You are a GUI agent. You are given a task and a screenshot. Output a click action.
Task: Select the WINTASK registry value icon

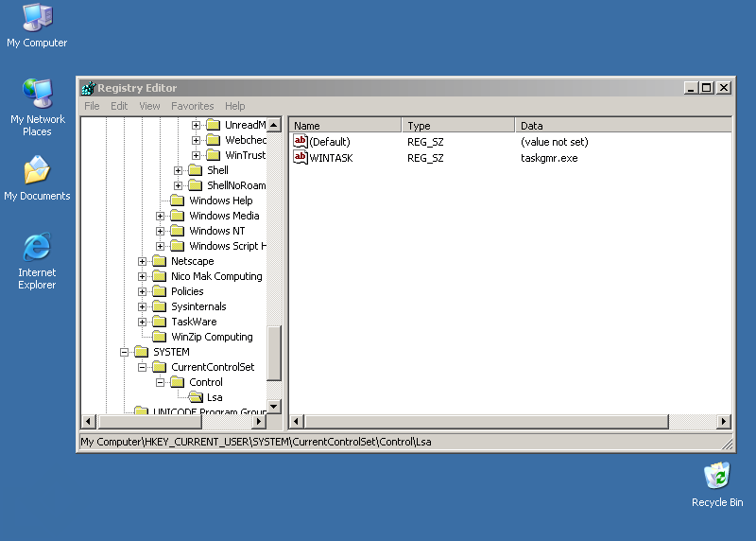(301, 158)
